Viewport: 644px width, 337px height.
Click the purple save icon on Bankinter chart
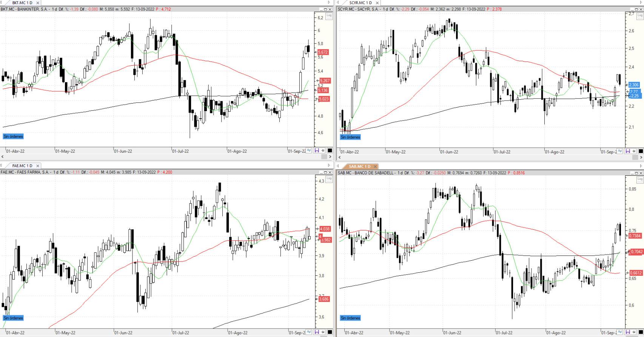(317, 151)
